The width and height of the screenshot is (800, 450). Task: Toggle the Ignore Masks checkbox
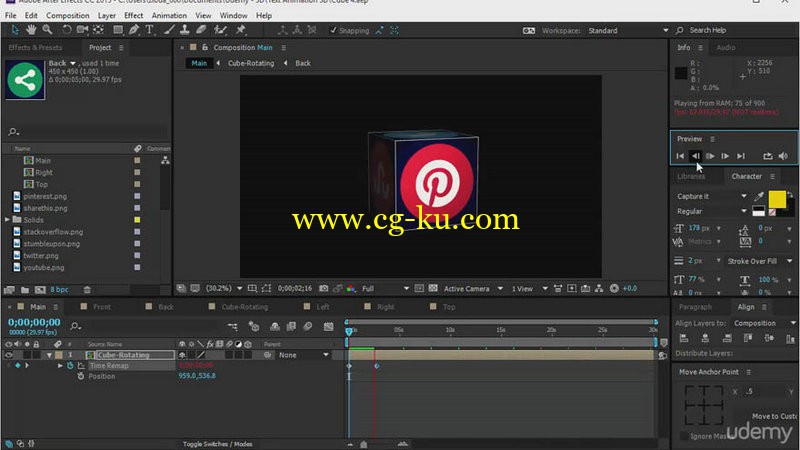(x=684, y=436)
